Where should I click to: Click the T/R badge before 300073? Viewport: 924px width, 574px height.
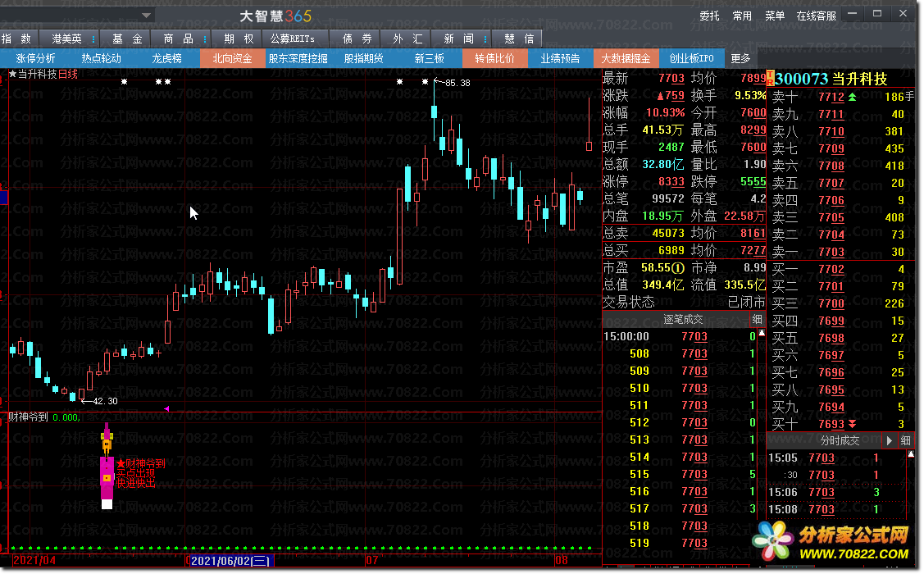pyautogui.click(x=770, y=78)
